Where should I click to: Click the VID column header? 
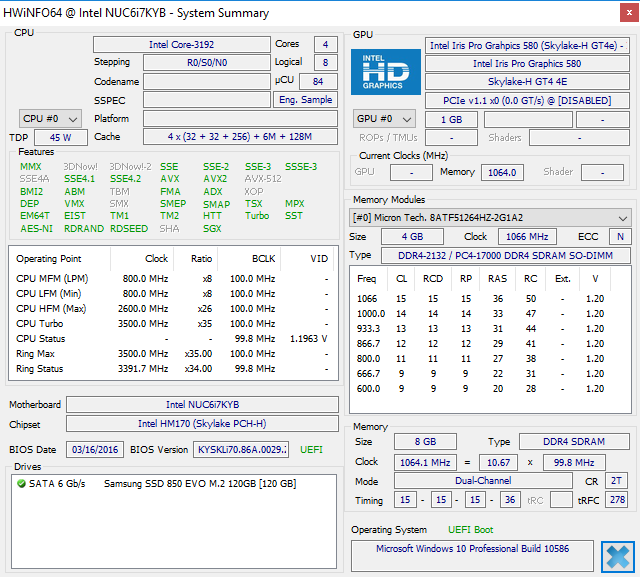(319, 259)
